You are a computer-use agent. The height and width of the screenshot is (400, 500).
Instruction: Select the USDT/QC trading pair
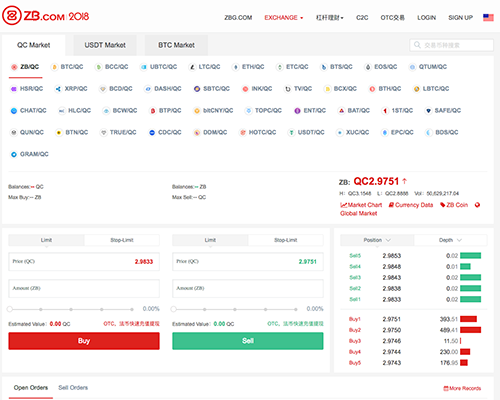[306, 133]
